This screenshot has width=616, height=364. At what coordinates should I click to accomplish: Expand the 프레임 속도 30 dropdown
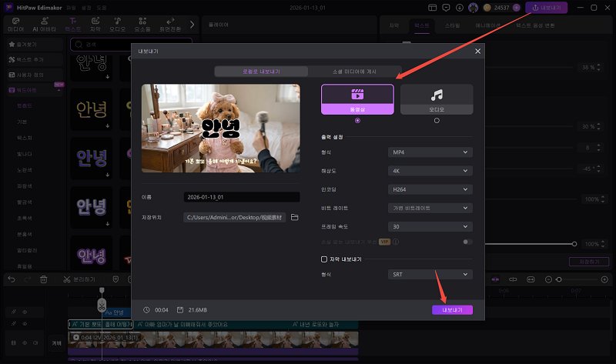click(x=430, y=226)
